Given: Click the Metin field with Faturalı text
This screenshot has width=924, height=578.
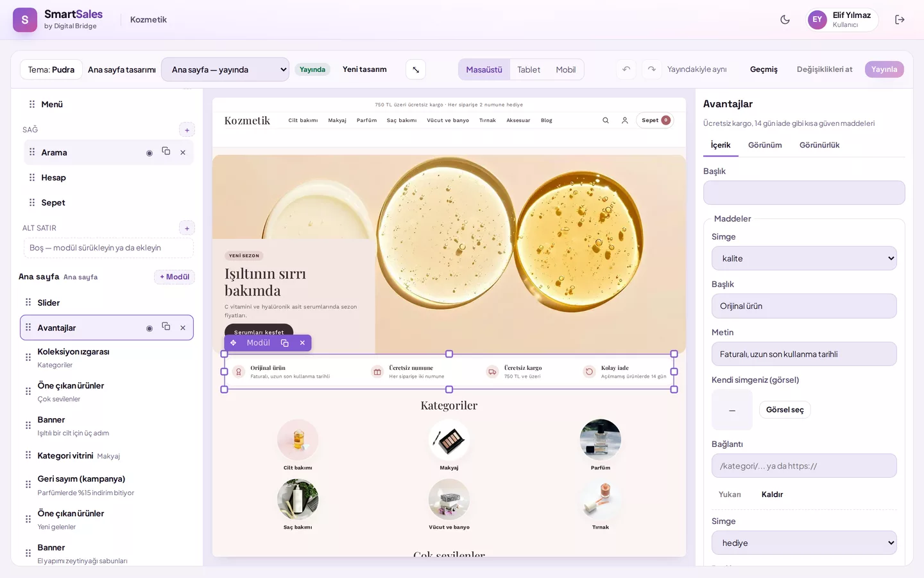Looking at the screenshot, I should 804,354.
